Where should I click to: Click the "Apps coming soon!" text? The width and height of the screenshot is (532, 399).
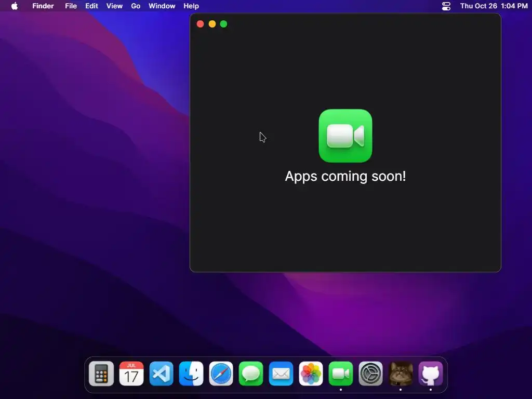(345, 177)
